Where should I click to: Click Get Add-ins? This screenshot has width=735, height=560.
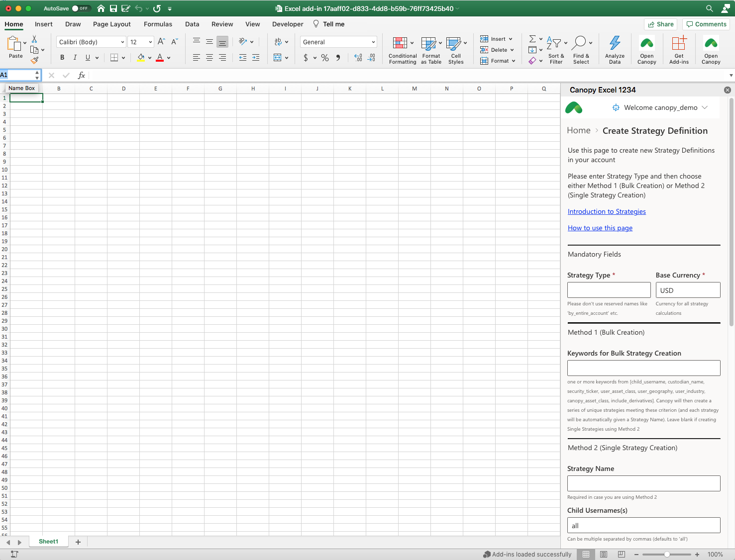click(x=679, y=50)
